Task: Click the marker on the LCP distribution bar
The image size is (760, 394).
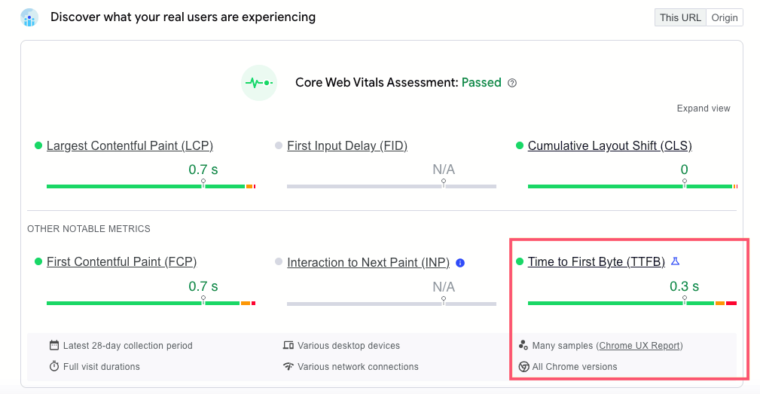Action: point(203,183)
